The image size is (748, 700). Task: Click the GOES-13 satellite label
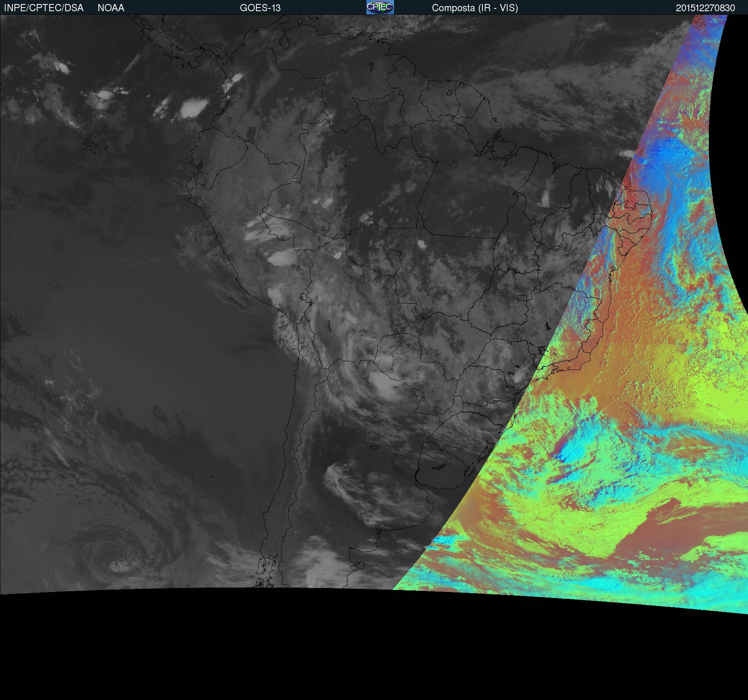pos(260,8)
